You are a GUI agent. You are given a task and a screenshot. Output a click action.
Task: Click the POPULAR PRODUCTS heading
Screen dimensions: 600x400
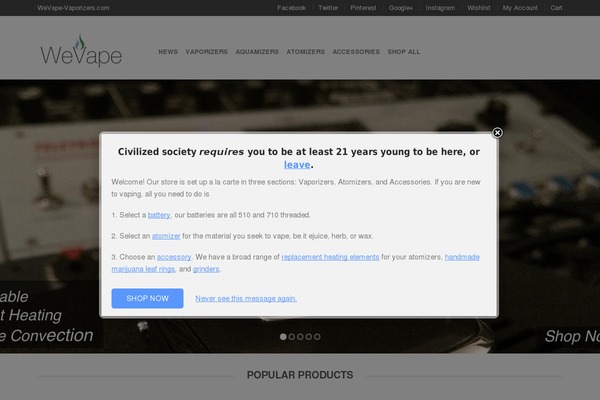300,375
